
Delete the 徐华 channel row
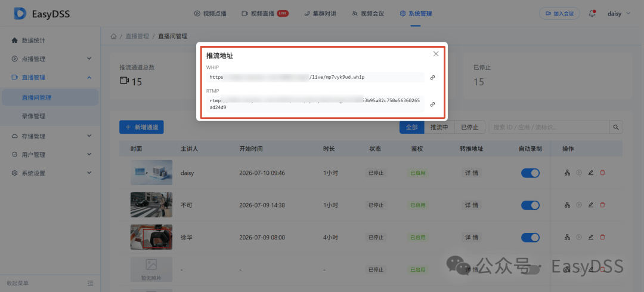pos(602,237)
